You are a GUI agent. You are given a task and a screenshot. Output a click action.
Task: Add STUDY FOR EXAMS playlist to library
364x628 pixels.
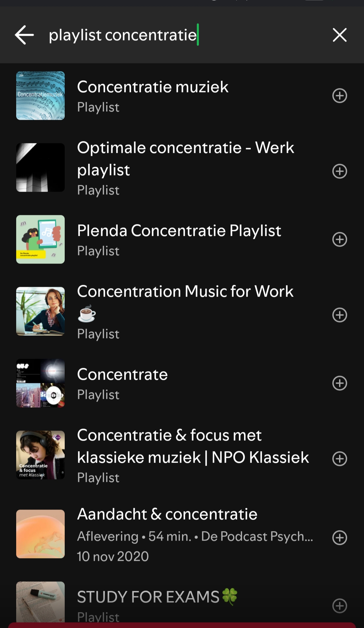pos(339,606)
